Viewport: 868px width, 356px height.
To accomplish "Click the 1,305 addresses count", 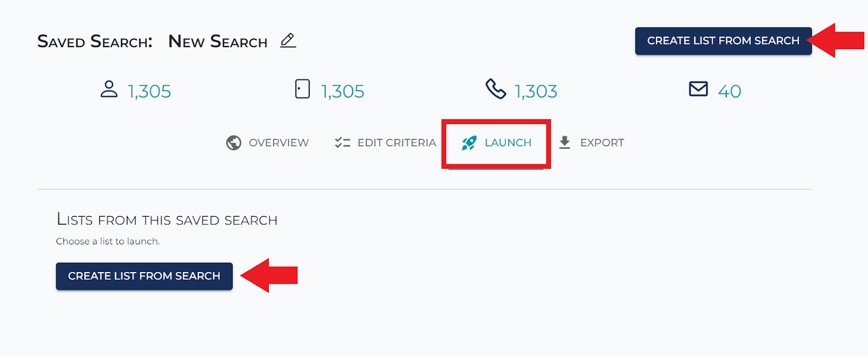I will click(342, 92).
